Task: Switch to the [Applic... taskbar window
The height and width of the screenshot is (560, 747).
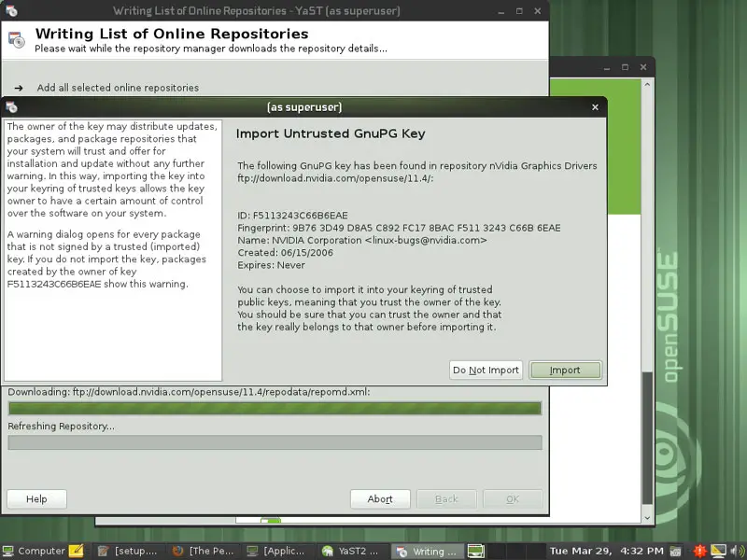Action: tap(277, 551)
